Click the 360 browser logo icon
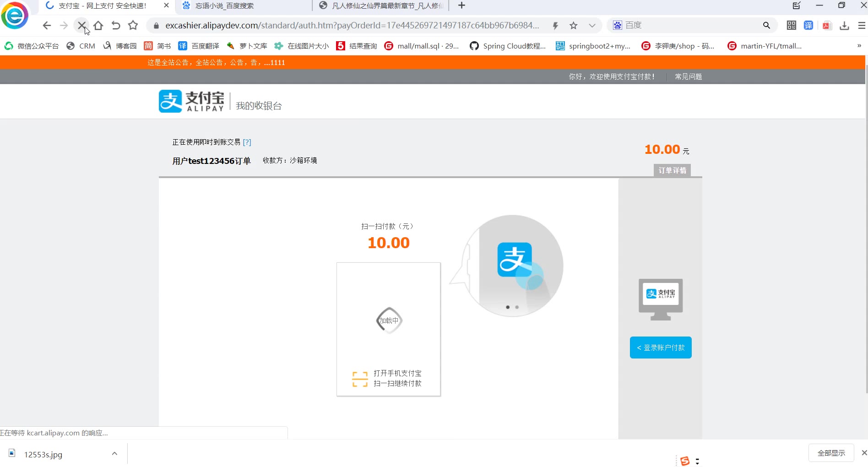This screenshot has height=467, width=868. pyautogui.click(x=15, y=16)
